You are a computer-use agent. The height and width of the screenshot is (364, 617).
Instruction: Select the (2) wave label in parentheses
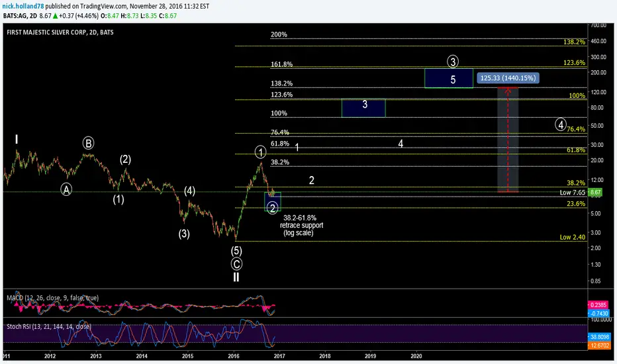[x=125, y=159]
